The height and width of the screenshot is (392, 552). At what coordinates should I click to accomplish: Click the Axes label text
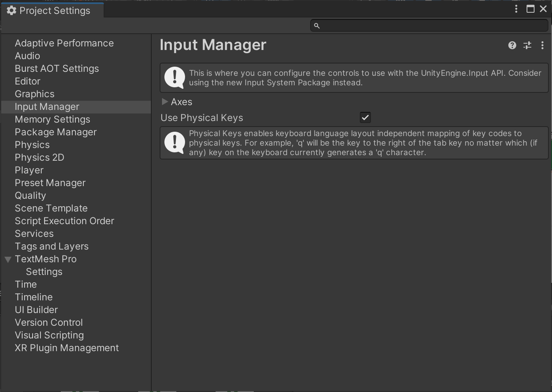tap(181, 102)
